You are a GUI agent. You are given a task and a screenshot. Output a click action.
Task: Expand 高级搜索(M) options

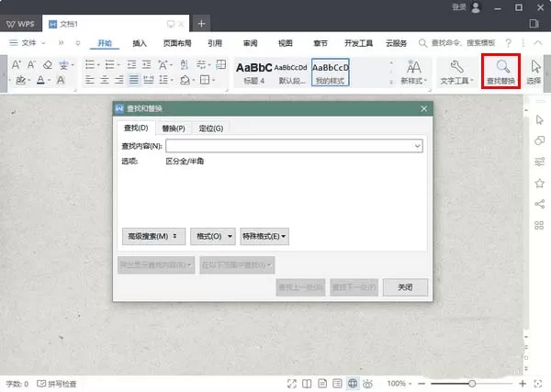pyautogui.click(x=153, y=237)
